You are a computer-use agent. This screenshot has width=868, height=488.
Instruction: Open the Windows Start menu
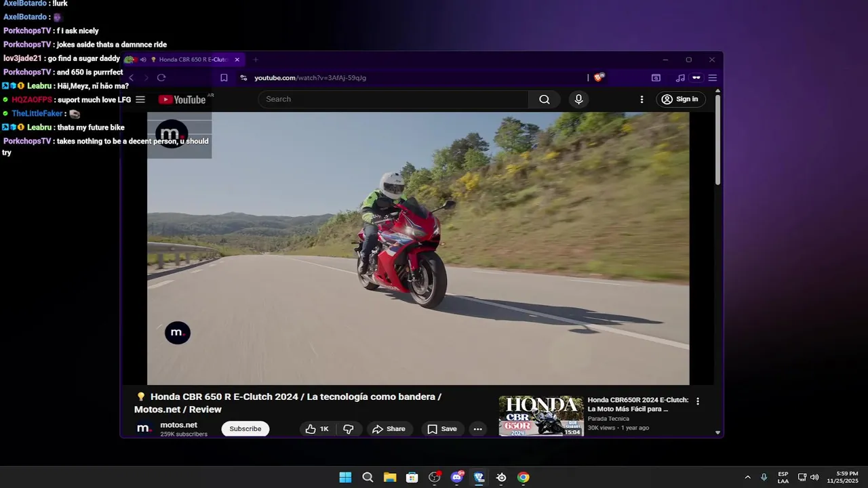[345, 477]
